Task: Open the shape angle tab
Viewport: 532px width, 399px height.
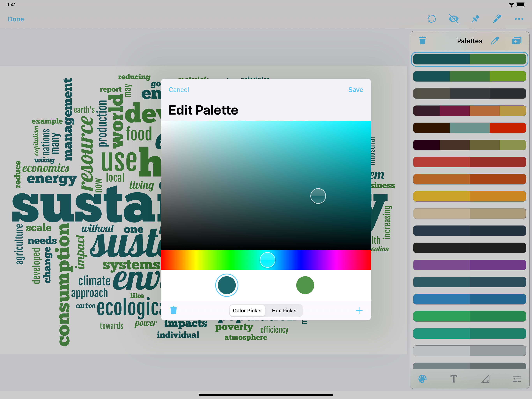Action: [485, 379]
